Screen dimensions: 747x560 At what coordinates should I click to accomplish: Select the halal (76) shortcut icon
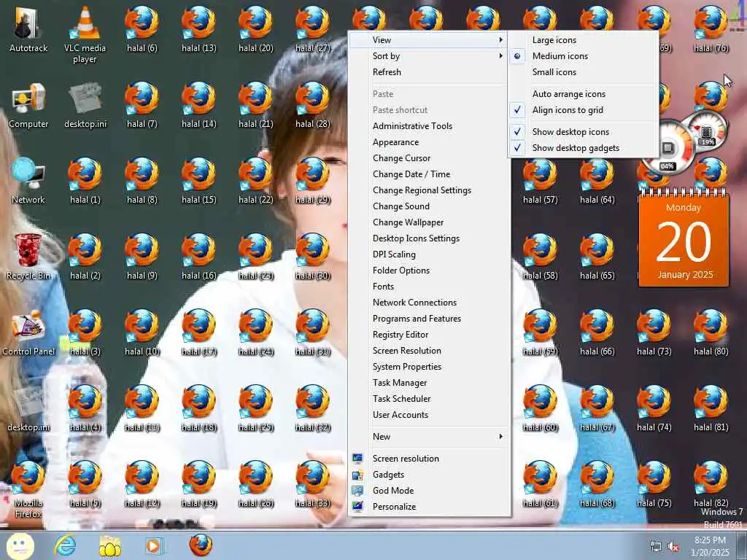711,29
